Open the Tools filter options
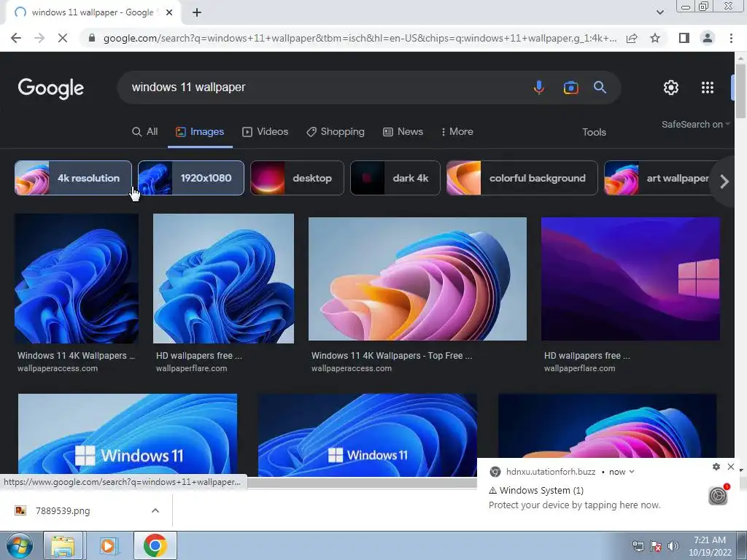 594,133
